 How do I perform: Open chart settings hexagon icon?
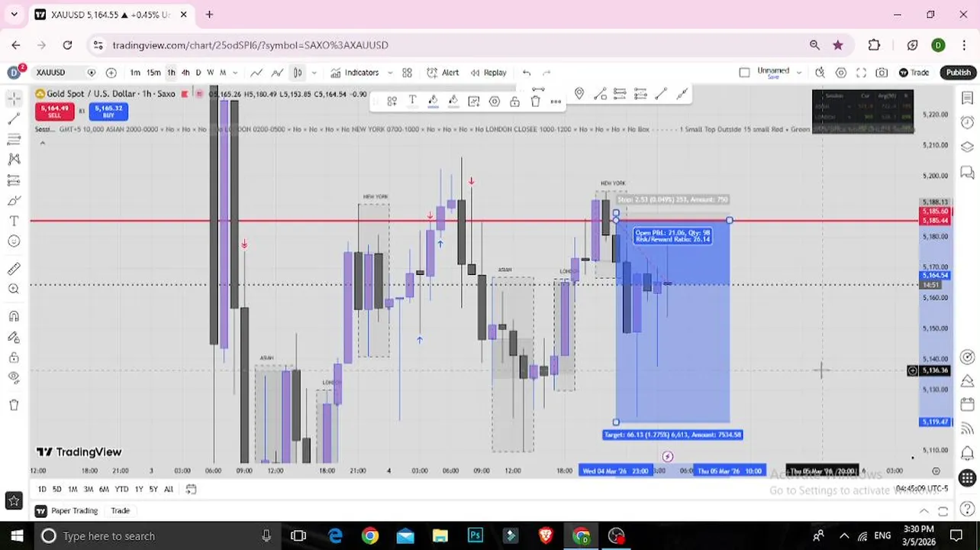(840, 73)
